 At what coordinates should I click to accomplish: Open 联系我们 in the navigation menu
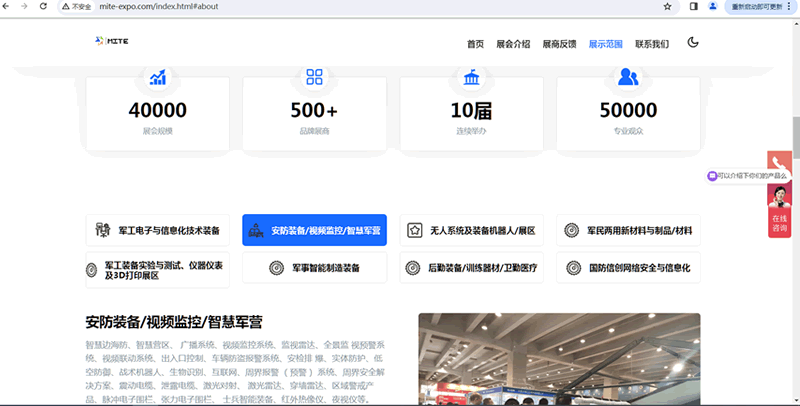point(652,44)
